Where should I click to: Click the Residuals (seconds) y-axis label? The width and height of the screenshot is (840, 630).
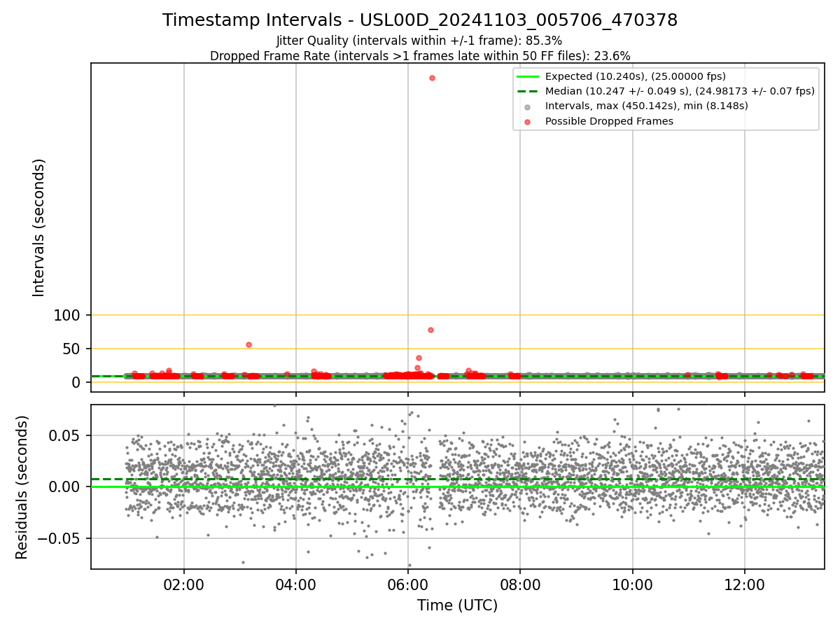click(22, 487)
